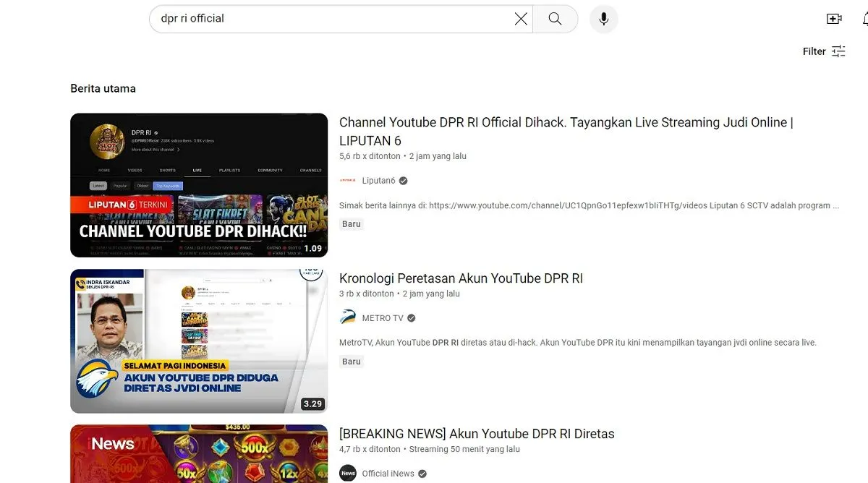Click the 'Baru' badge under Liputan6 video

[x=352, y=224]
